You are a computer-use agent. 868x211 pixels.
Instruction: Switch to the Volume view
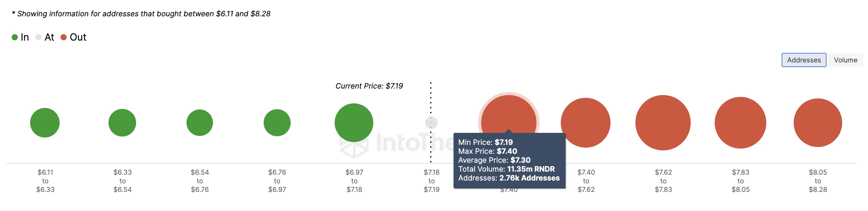coord(846,60)
